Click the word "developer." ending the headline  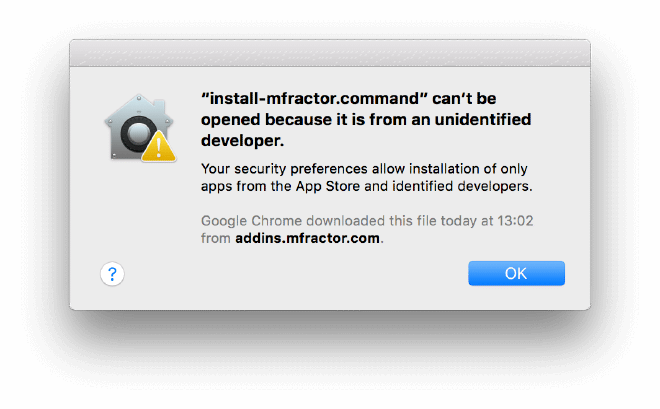(x=242, y=141)
